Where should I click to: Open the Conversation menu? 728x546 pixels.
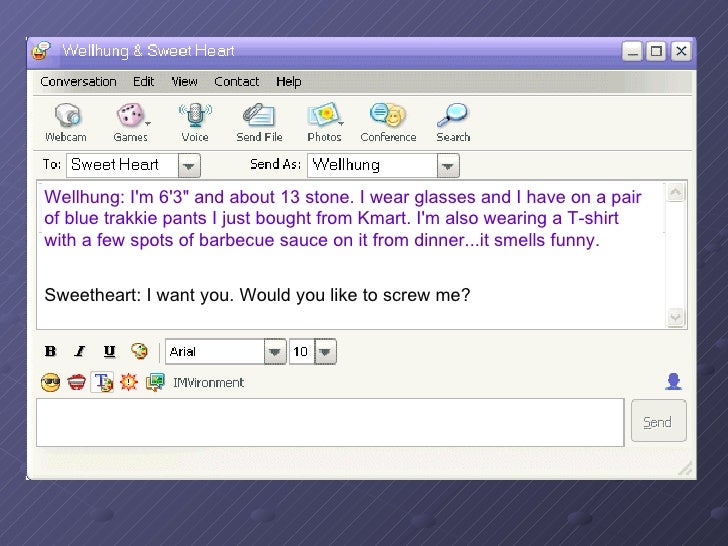[78, 82]
